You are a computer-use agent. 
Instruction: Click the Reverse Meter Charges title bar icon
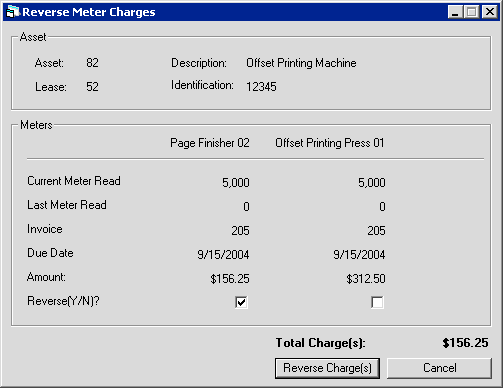pos(13,12)
